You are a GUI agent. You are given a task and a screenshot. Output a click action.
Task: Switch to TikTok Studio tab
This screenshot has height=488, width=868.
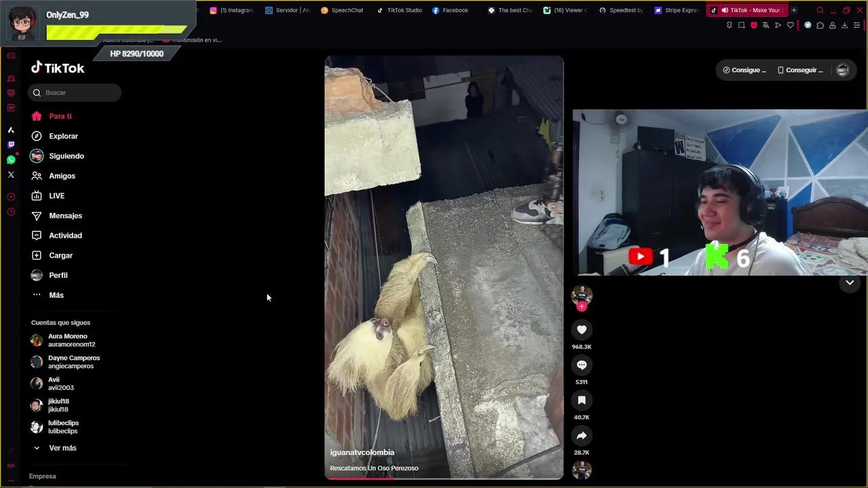click(x=399, y=10)
